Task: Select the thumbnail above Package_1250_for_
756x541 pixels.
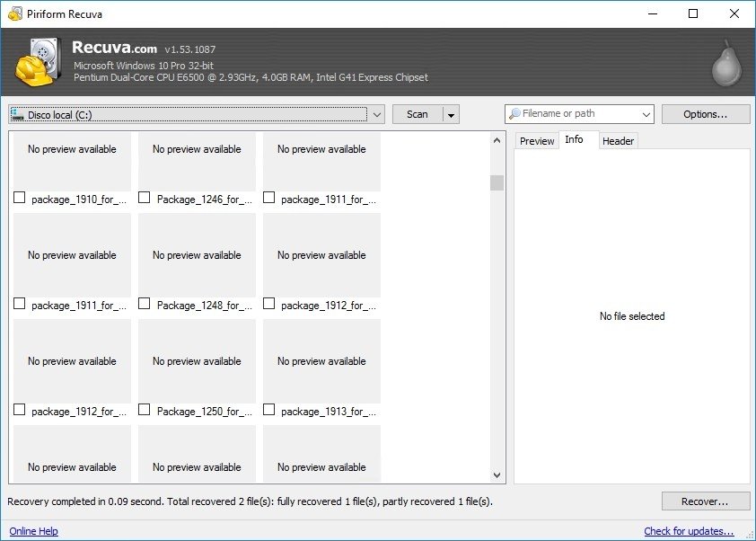Action: [197, 361]
